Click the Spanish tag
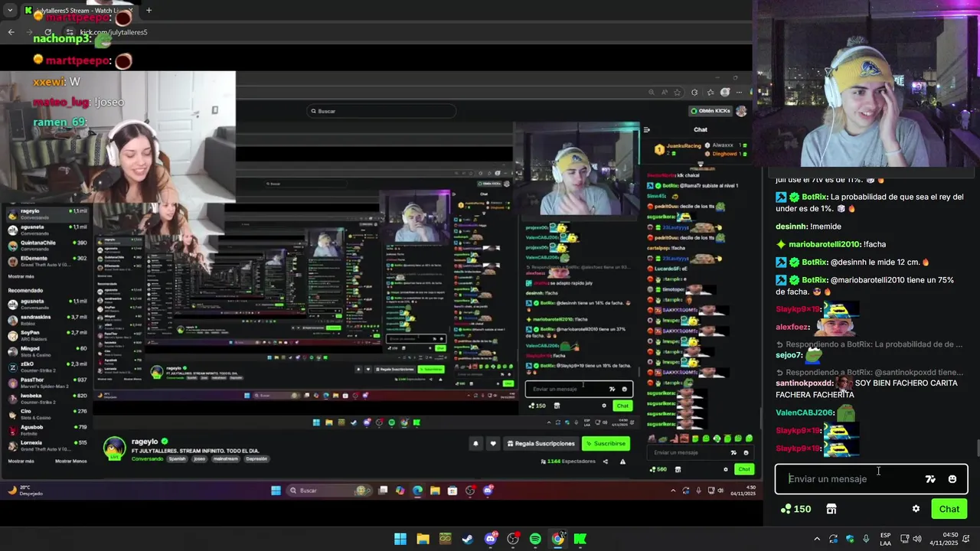 [x=177, y=458]
